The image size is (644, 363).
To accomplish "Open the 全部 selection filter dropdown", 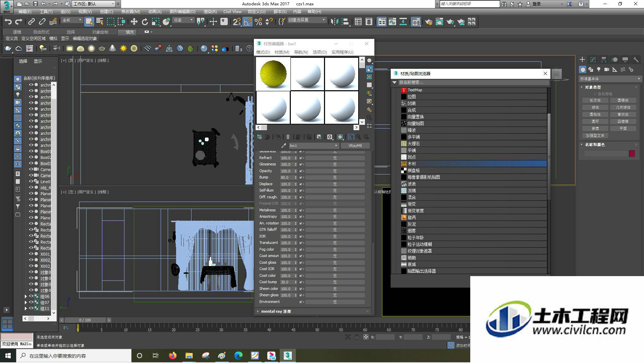I will click(72, 20).
